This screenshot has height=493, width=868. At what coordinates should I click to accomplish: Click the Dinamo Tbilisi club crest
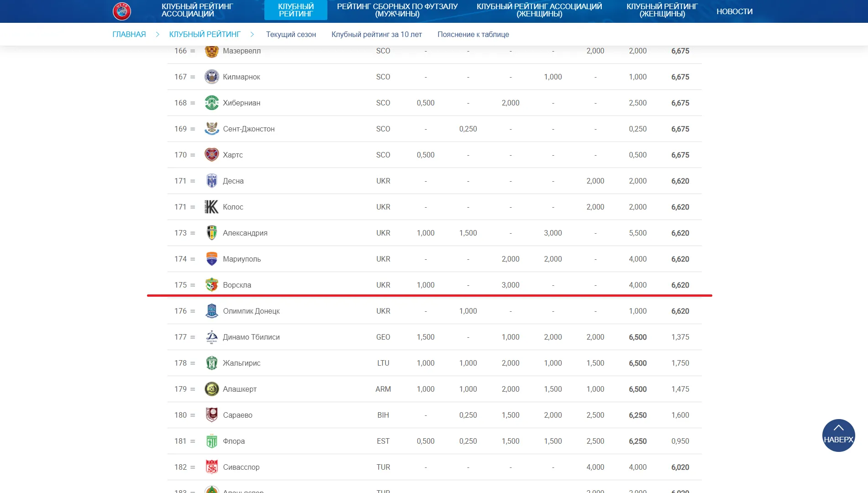211,337
